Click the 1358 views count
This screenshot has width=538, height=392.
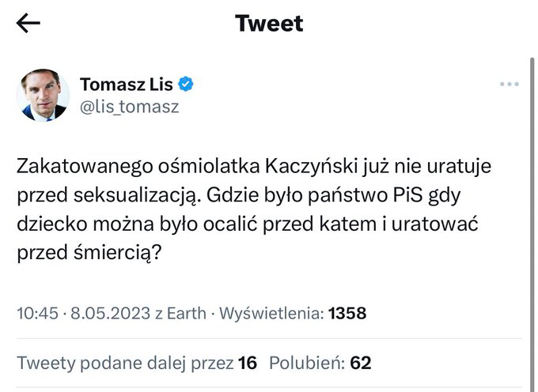pyautogui.click(x=347, y=314)
